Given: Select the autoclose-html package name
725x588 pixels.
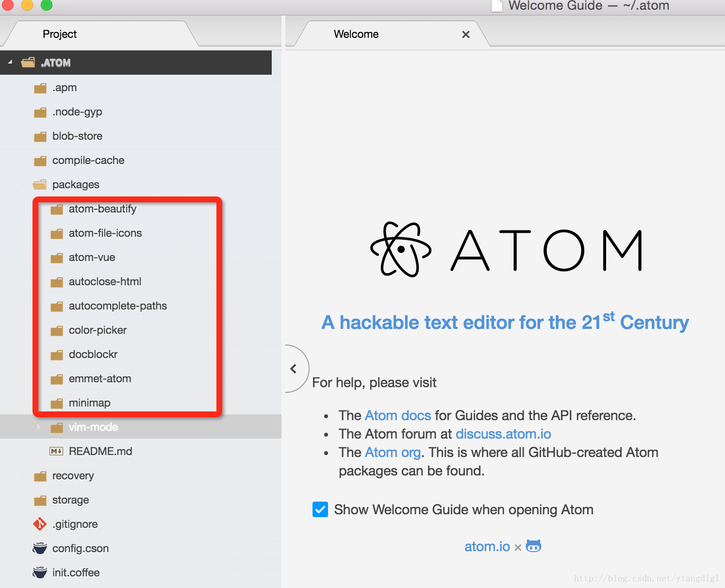Looking at the screenshot, I should (x=105, y=281).
